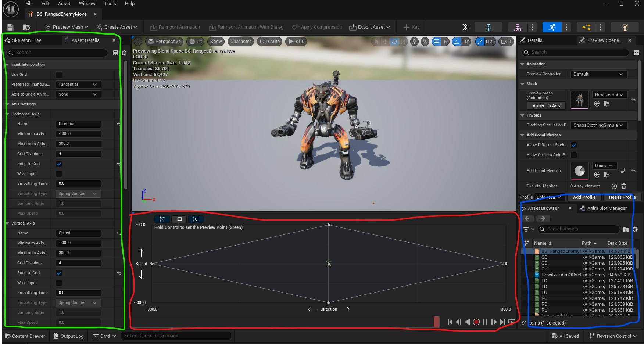Open Preview Controller Default dropdown
Image resolution: width=644 pixels, height=344 pixels.
click(598, 74)
